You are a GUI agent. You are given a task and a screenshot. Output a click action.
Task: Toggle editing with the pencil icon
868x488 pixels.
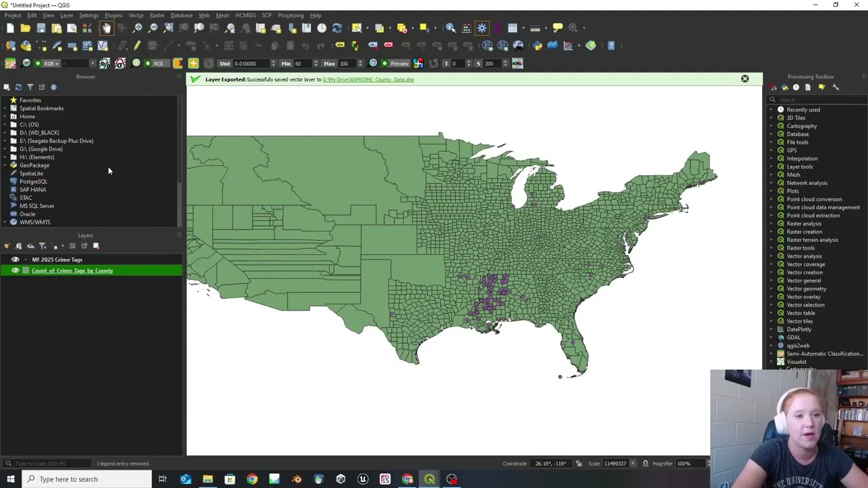click(137, 45)
